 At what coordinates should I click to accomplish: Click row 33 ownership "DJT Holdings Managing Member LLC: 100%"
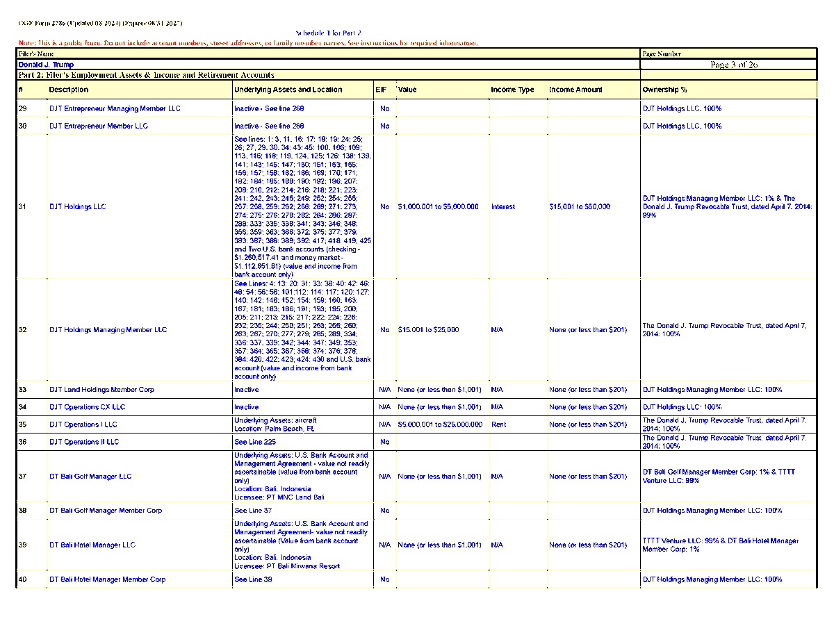tap(712, 390)
